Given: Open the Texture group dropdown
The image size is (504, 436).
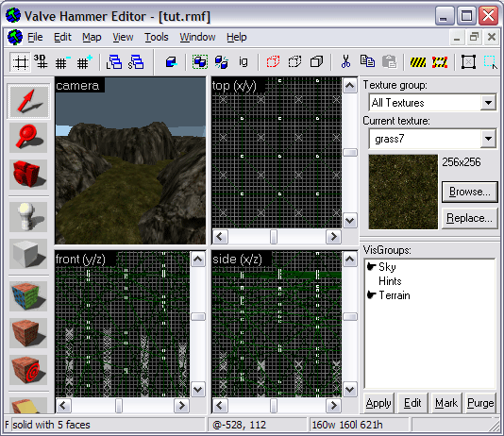Looking at the screenshot, I should point(488,103).
